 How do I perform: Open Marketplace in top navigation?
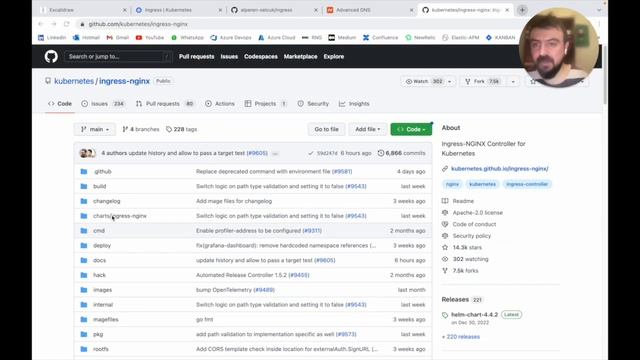click(x=300, y=56)
